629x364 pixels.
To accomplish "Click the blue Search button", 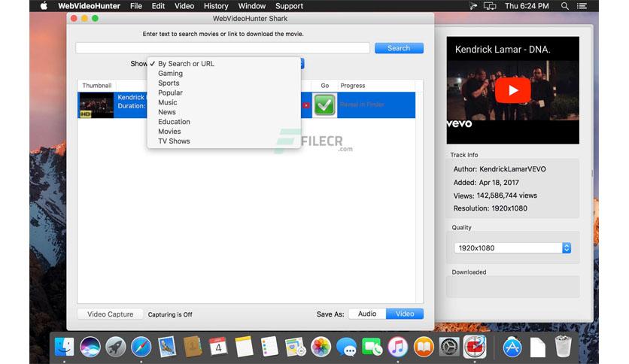I will click(x=399, y=48).
